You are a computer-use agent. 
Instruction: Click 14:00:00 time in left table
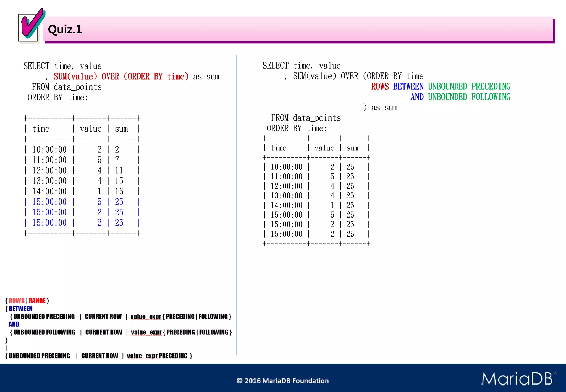49,191
